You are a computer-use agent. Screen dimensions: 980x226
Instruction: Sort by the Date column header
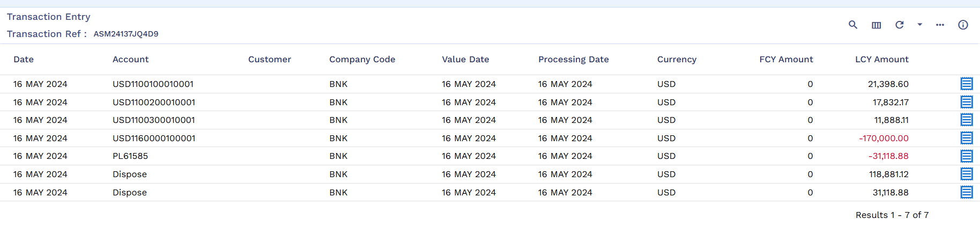click(x=24, y=60)
